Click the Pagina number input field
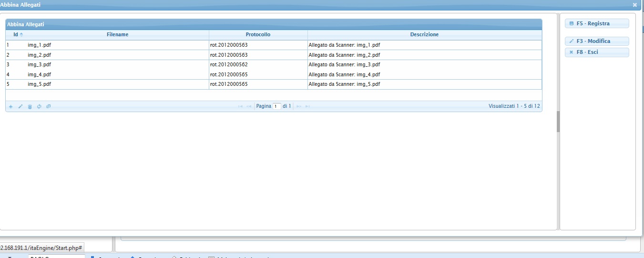Screen dimensions: 644x258 tap(276, 106)
